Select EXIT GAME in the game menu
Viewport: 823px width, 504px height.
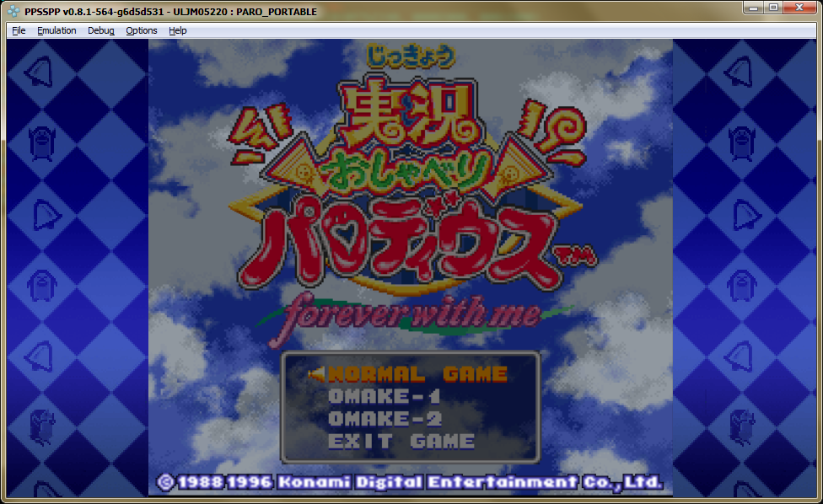(x=401, y=441)
